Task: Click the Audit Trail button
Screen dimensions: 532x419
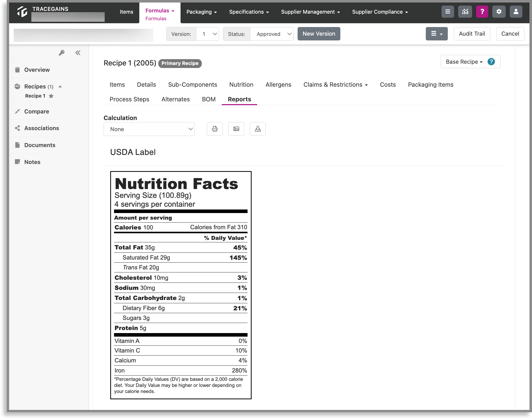Action: [472, 34]
